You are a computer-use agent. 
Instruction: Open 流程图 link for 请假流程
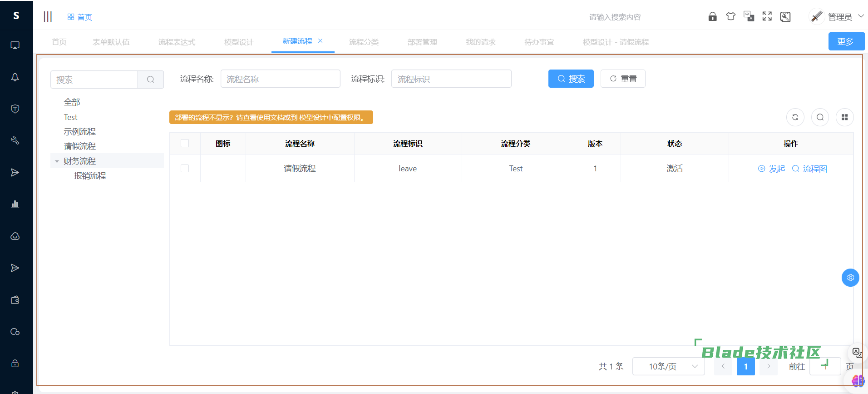click(809, 169)
